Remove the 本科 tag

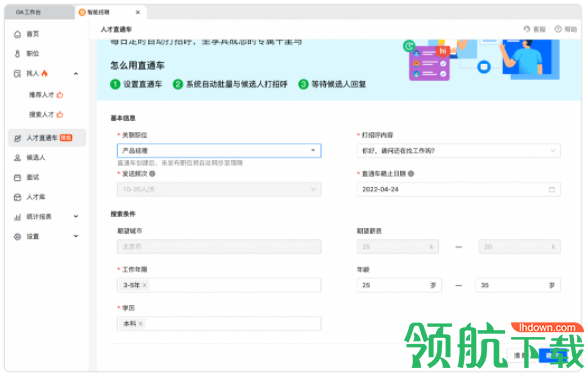pos(140,324)
